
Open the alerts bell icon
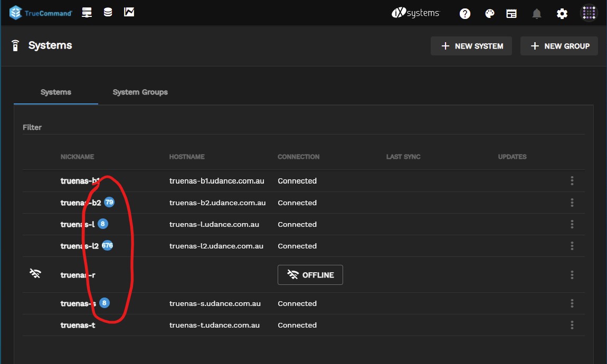[537, 14]
